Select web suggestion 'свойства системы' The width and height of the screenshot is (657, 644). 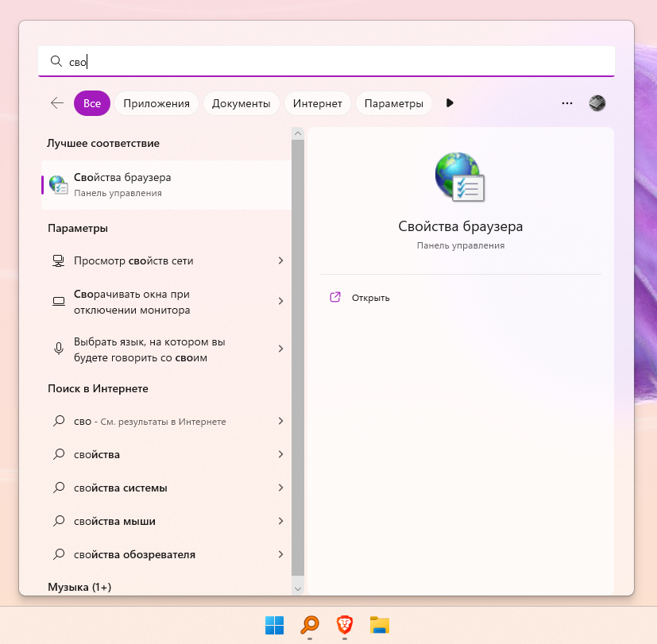[166, 488]
